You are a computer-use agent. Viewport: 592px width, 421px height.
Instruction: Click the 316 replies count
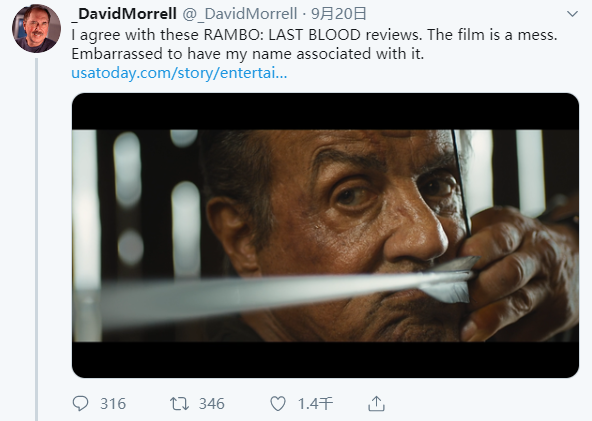[113, 404]
